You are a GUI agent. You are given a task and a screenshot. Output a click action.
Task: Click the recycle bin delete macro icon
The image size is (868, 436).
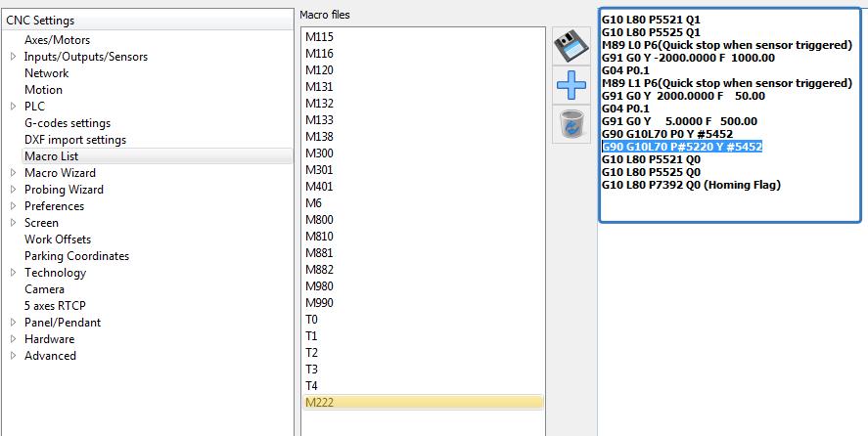[x=571, y=124]
